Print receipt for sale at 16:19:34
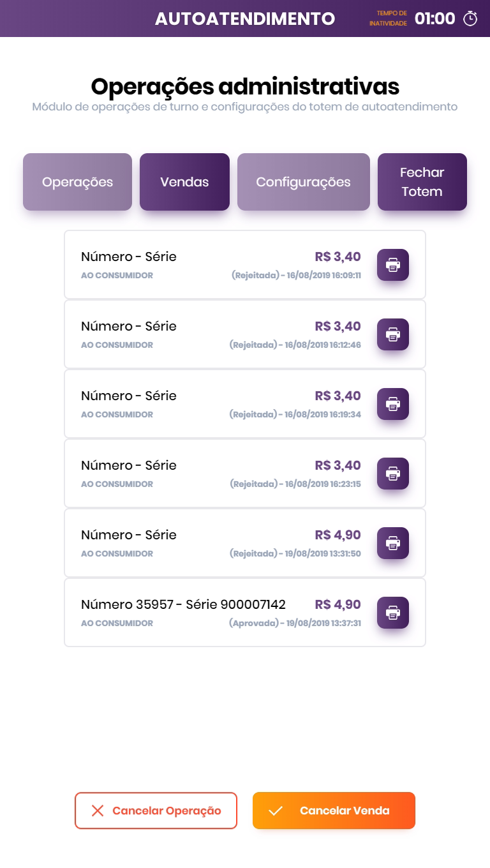This screenshot has height=868, width=490. click(393, 404)
